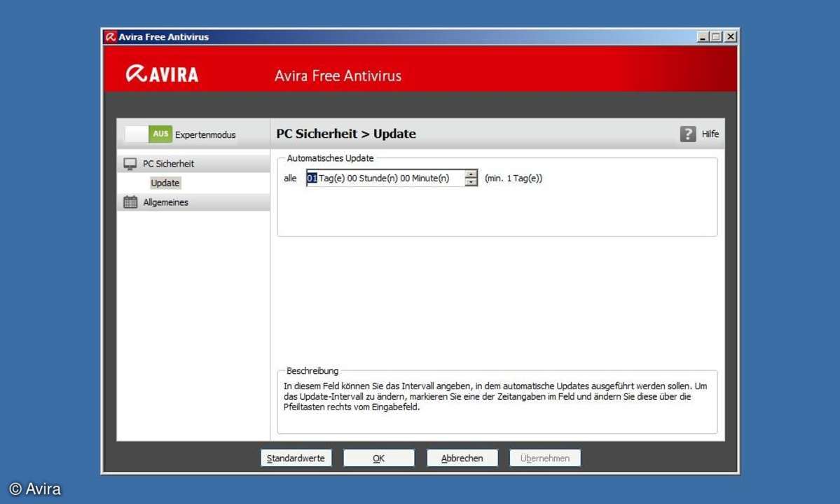Click the Automatisches Update group label
The width and height of the screenshot is (840, 504).
[x=330, y=158]
